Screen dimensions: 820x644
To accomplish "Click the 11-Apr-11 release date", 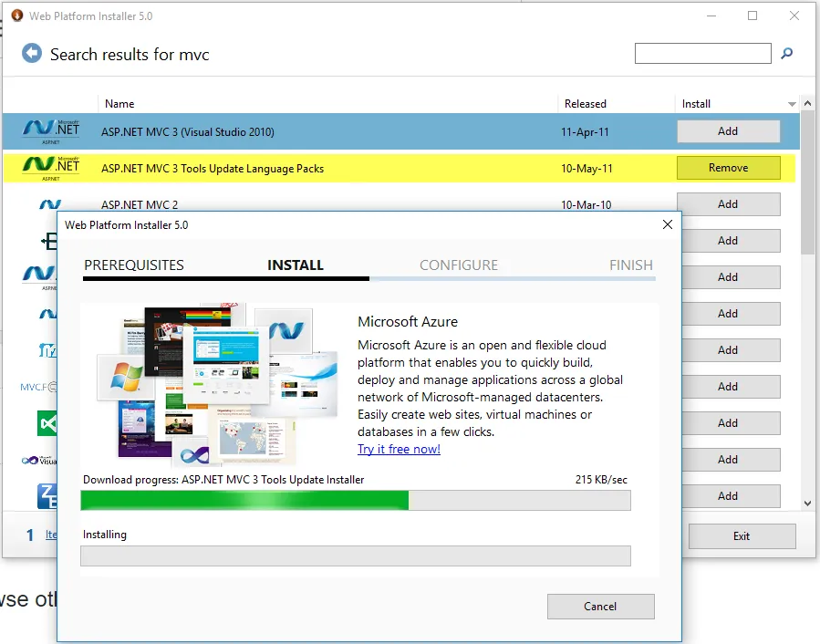I will pos(585,132).
